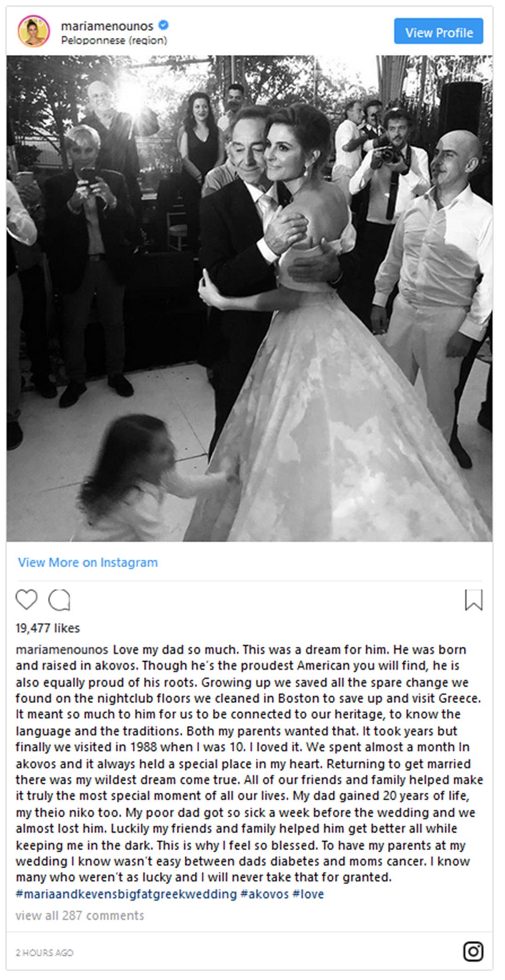Open View More on Instagram link
Viewport: 505px width, 980px height.
(88, 562)
